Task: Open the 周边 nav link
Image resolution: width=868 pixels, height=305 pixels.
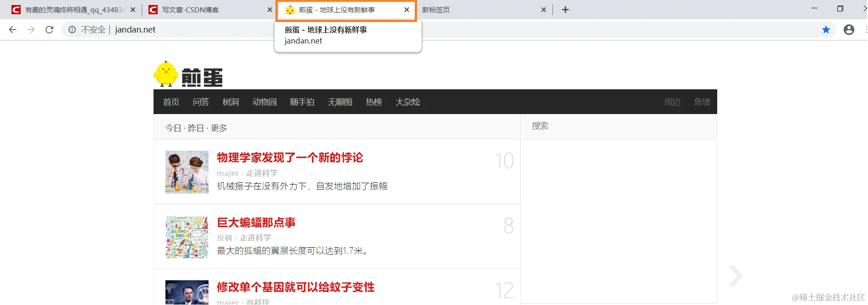Action: (x=672, y=102)
